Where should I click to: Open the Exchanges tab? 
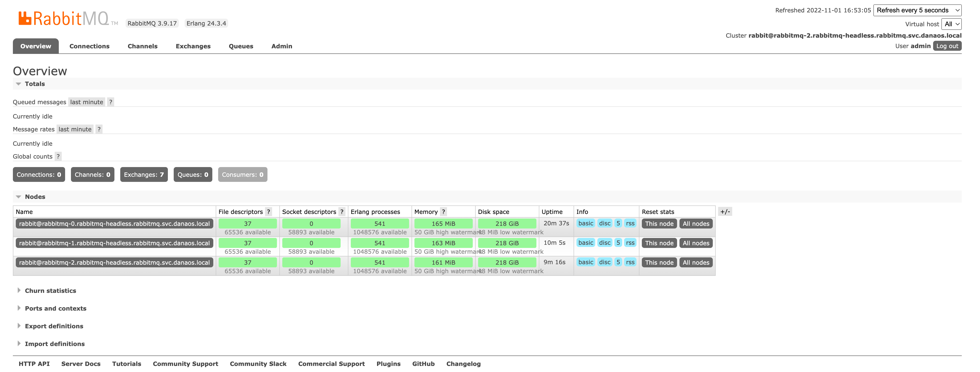193,46
